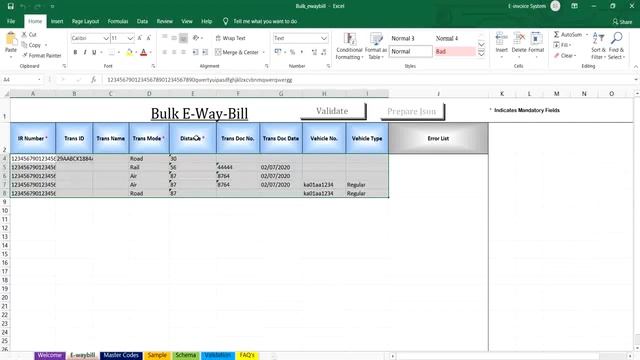Open the File menu tab
This screenshot has height=360, width=640.
(11, 21)
